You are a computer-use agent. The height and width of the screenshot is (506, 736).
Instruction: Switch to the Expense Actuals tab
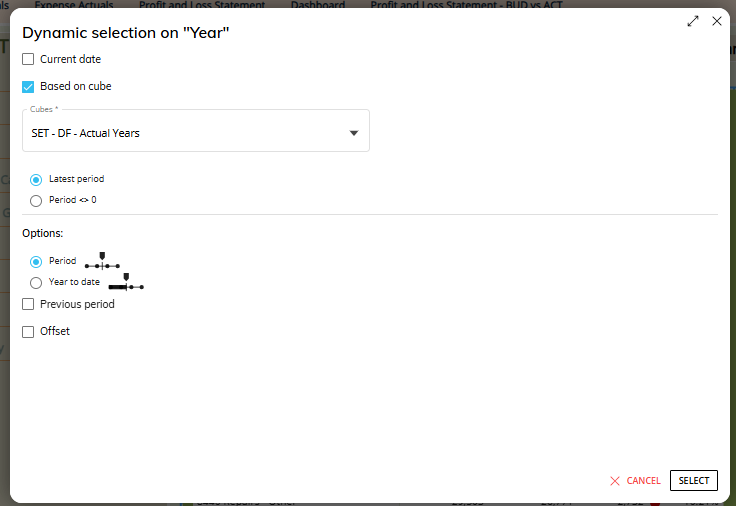[74, 5]
